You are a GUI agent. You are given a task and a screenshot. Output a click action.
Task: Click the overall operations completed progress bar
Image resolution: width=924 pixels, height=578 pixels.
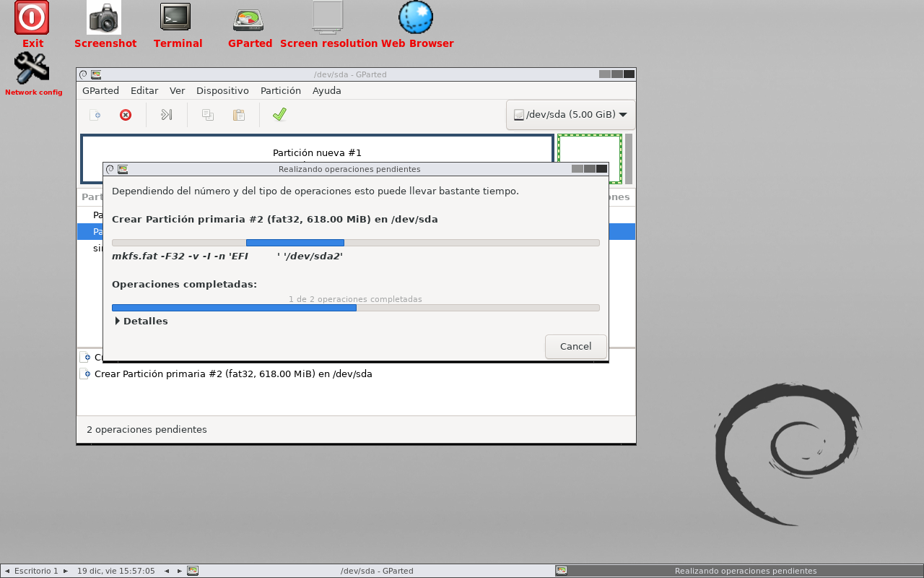point(355,308)
